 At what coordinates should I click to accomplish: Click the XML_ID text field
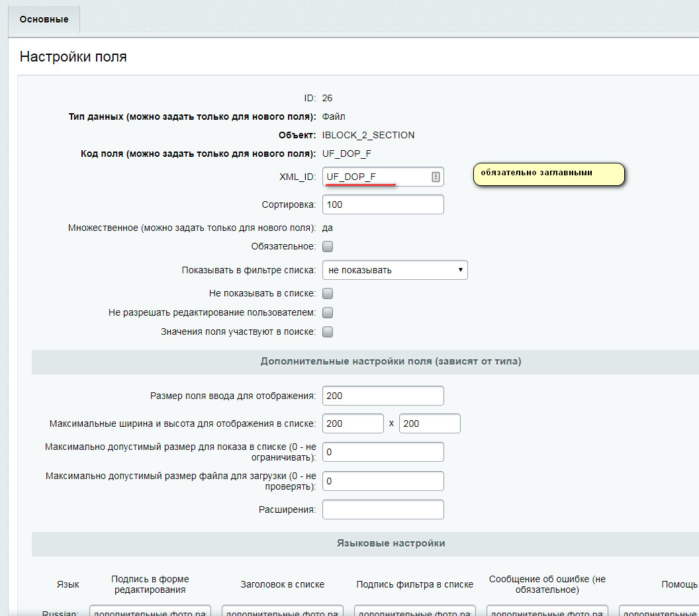coord(374,177)
